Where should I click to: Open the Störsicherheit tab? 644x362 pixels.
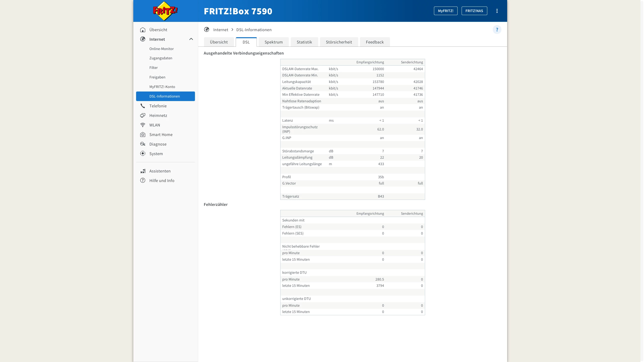click(339, 42)
